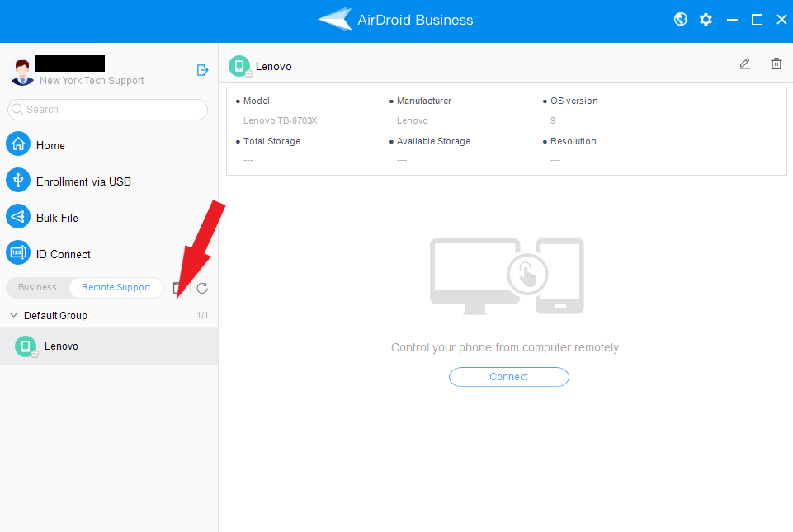Click the Connect button
The image size is (793, 532).
coord(509,377)
